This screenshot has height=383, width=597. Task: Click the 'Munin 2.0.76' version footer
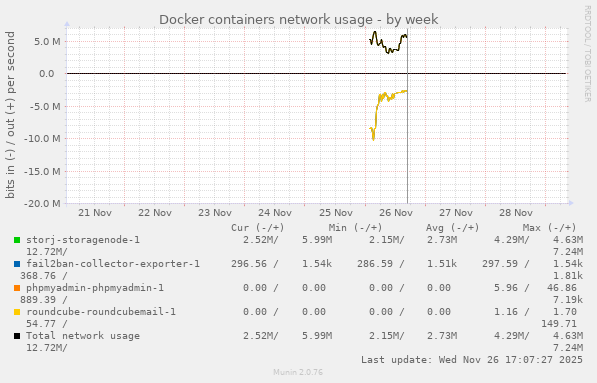pyautogui.click(x=298, y=372)
